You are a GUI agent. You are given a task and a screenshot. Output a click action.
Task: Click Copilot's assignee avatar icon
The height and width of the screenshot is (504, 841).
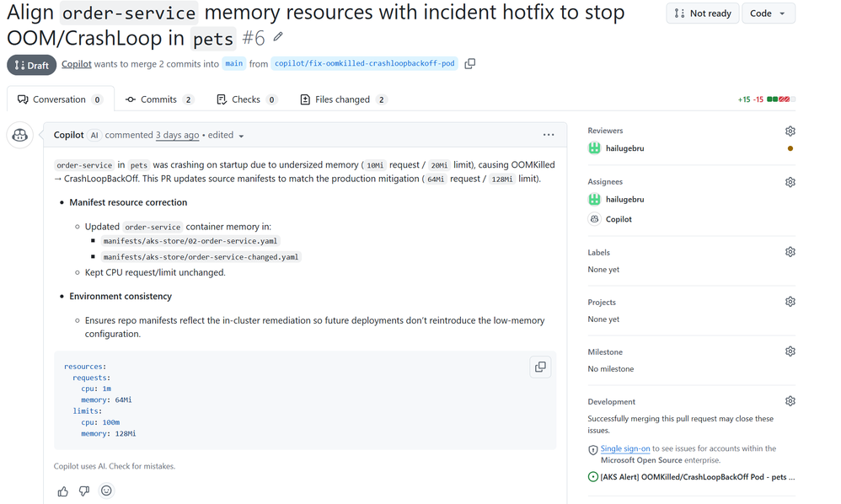coord(594,219)
